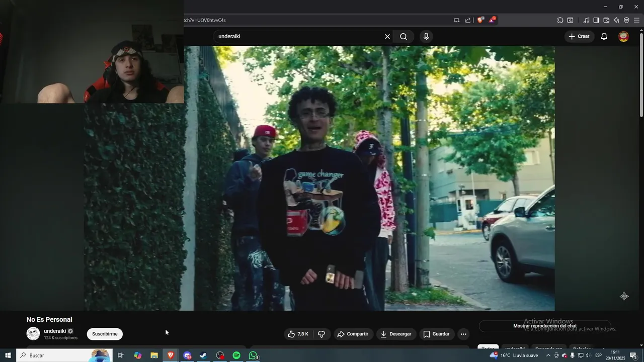
Task: Toggle the browser sidebar panel
Action: click(596, 20)
